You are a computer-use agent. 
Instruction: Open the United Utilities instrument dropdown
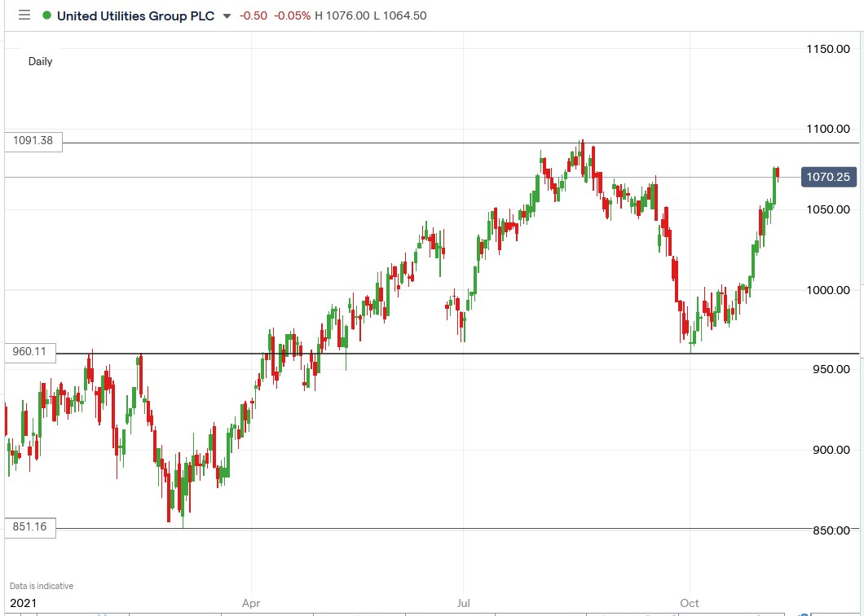tap(225, 15)
